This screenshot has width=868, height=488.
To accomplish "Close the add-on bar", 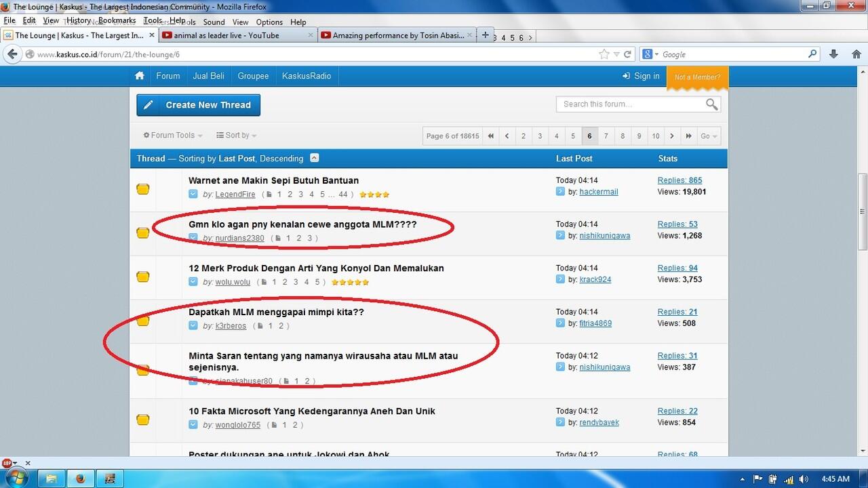I will [x=28, y=464].
